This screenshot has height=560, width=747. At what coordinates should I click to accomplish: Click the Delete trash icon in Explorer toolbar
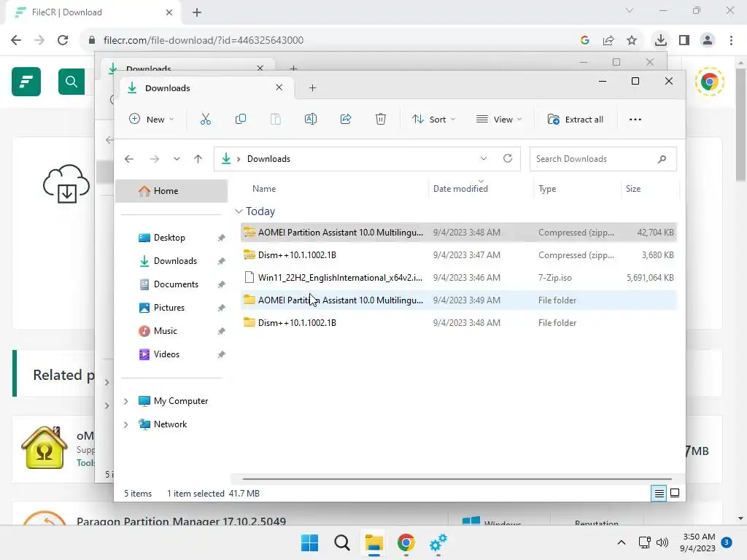381,119
